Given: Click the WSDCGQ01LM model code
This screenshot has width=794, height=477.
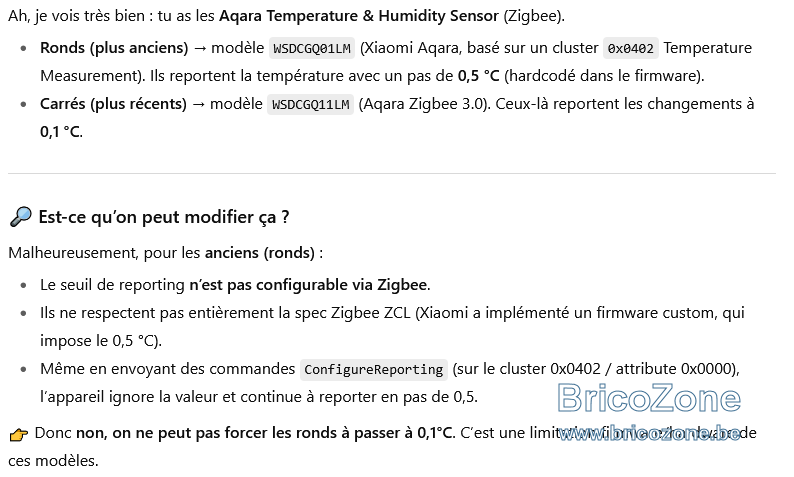Looking at the screenshot, I should 312,49.
